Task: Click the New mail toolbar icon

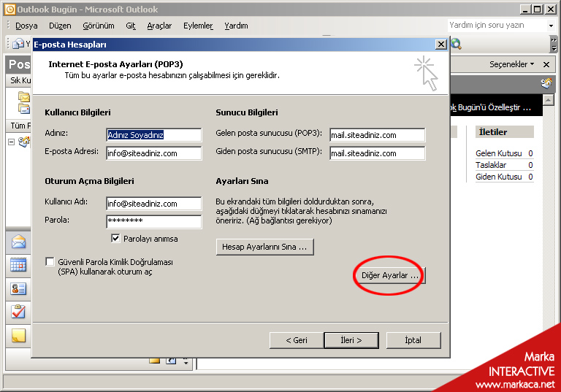Action: 18,44
